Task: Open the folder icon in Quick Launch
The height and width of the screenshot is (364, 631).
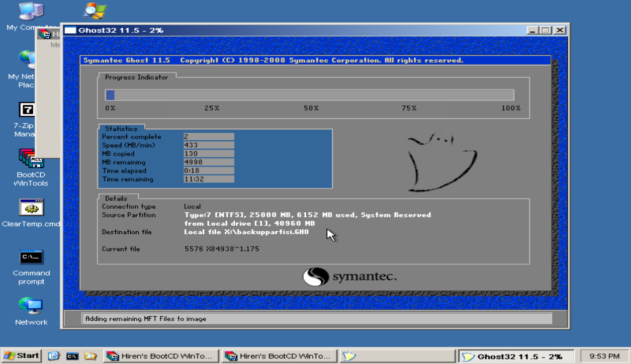Action: 90,356
